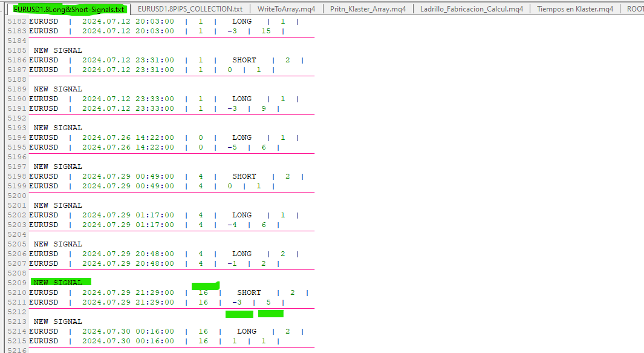This screenshot has width=644, height=353.
Task: Switch to Pritn_Klaster_Array.mq4 tab
Action: tap(368, 9)
